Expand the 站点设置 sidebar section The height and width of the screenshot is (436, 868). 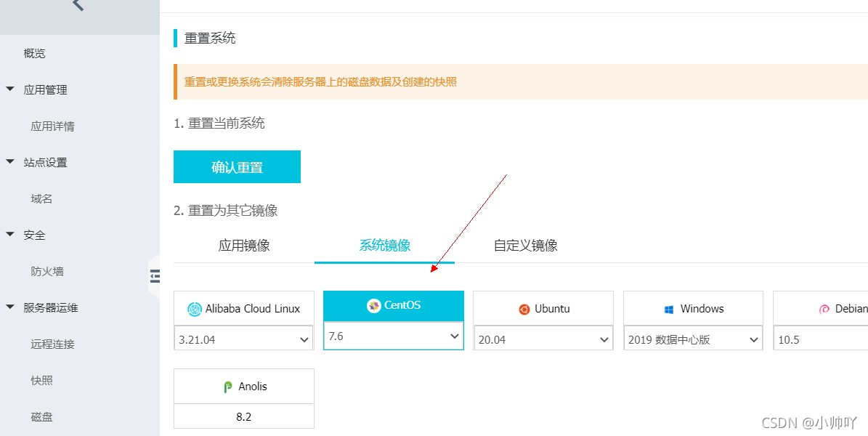click(x=47, y=162)
